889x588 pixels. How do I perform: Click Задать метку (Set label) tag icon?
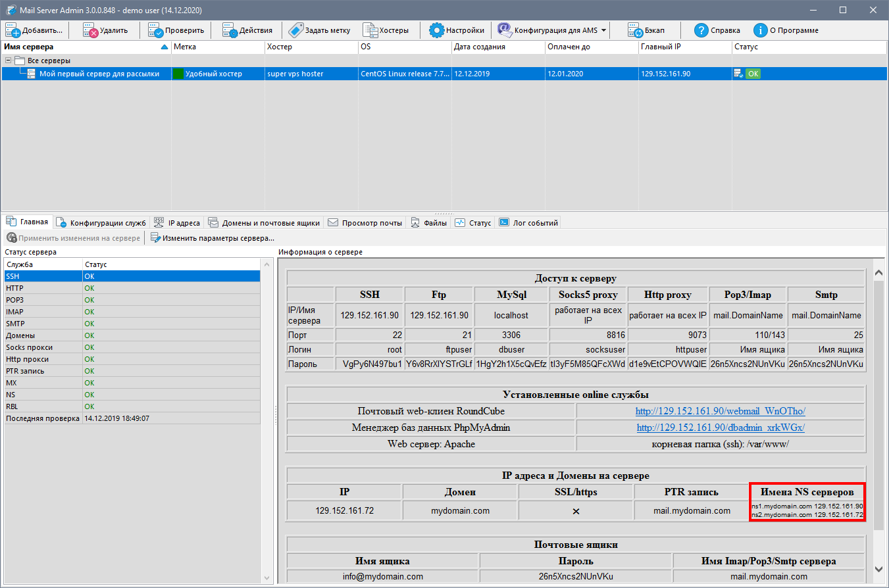pyautogui.click(x=295, y=30)
